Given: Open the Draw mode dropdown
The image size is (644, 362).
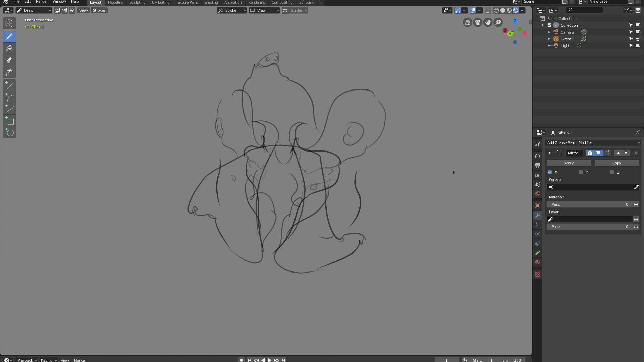Looking at the screenshot, I should click(x=34, y=10).
